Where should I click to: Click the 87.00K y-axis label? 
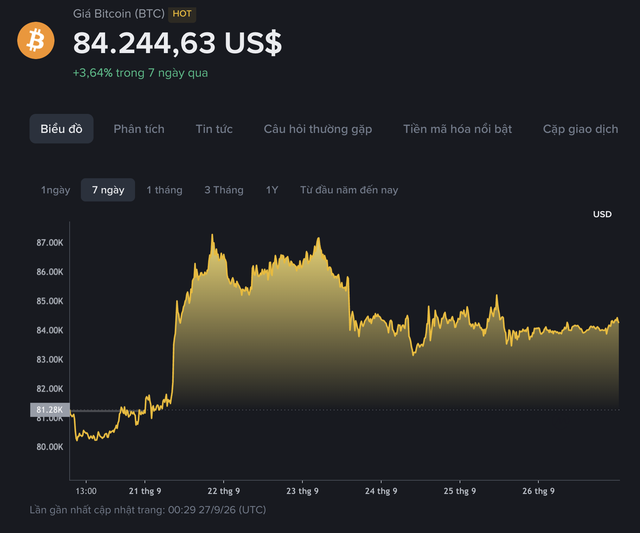pyautogui.click(x=50, y=243)
